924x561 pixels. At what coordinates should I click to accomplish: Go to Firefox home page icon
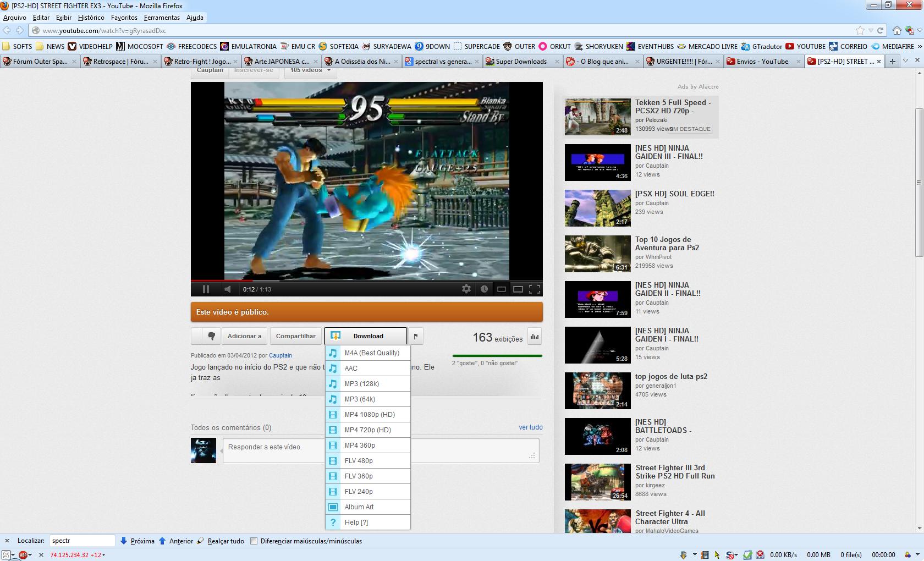(897, 31)
